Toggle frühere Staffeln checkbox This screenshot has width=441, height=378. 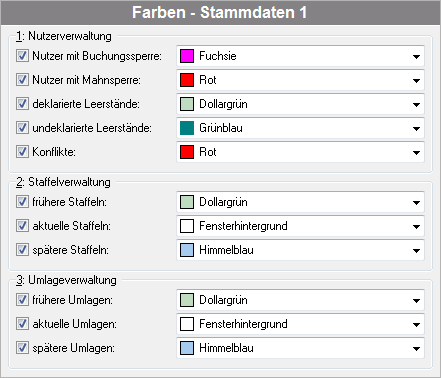pyautogui.click(x=22, y=202)
